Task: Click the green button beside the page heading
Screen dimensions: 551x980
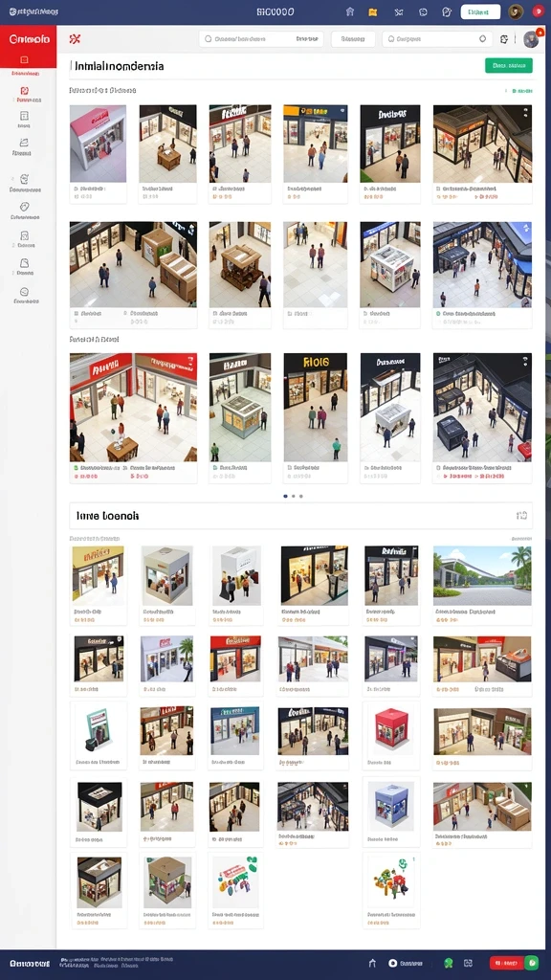Action: coord(509,66)
